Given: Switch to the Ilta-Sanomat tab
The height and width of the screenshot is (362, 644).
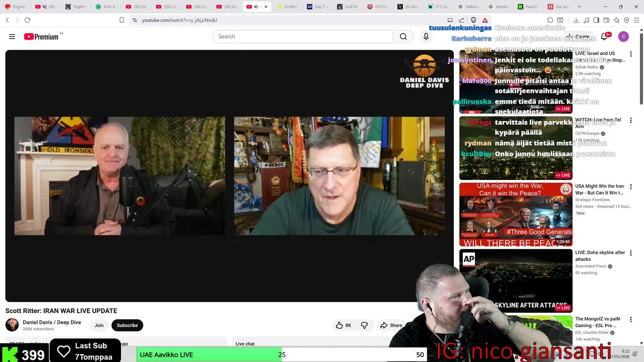Looking at the screenshot, I should pos(558,7).
